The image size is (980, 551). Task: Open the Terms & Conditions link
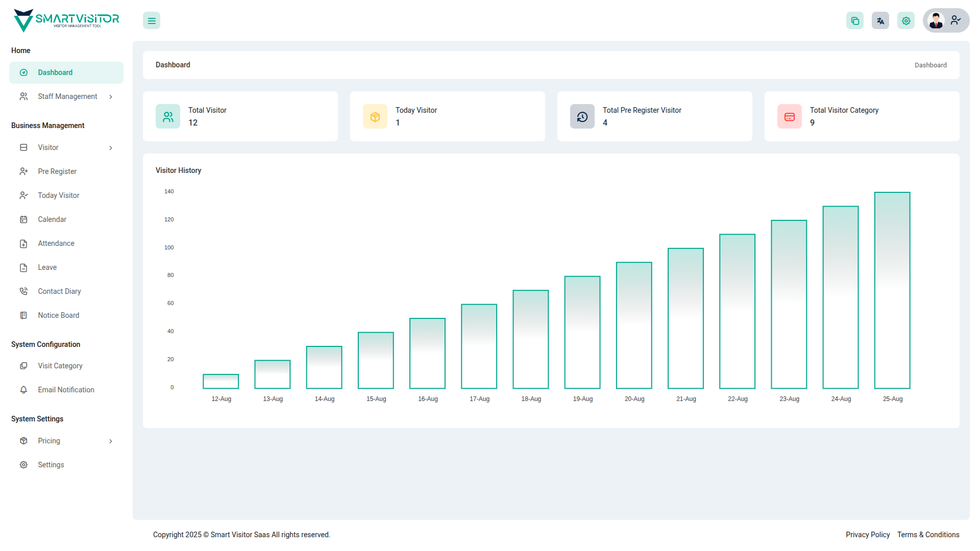[928, 535]
